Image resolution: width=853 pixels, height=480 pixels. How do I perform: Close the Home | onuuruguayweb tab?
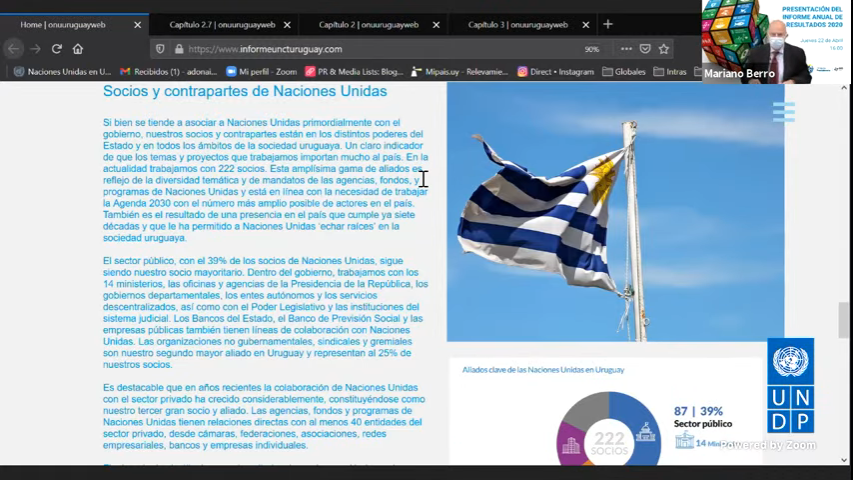[x=138, y=25]
